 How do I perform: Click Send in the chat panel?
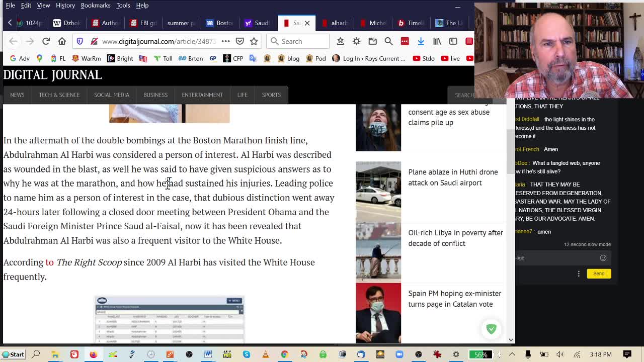599,274
